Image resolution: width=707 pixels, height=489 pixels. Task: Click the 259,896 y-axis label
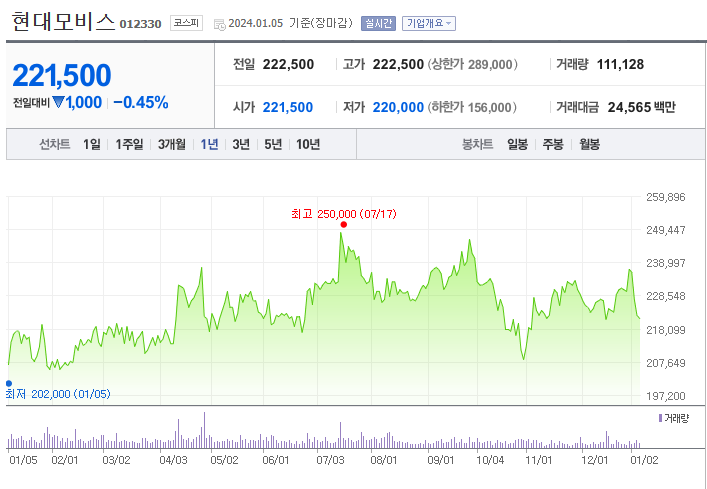tap(666, 197)
